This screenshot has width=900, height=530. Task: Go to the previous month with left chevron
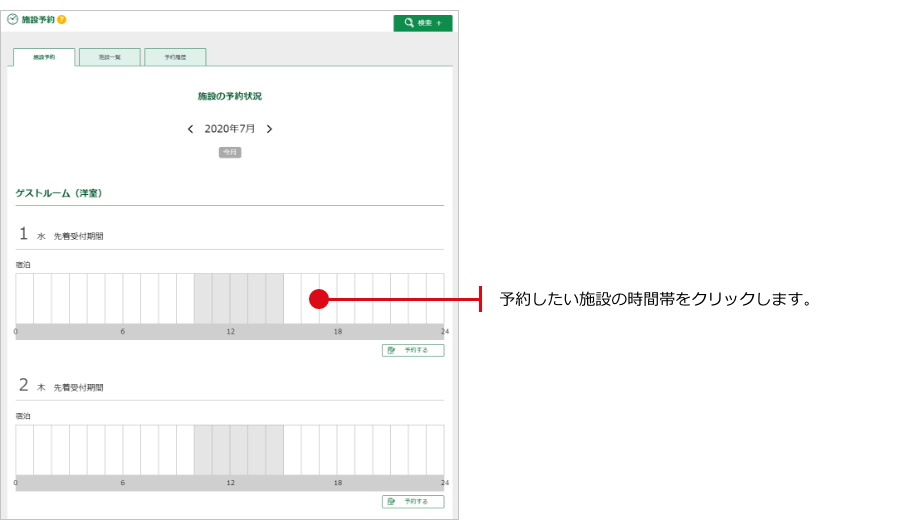[191, 129]
